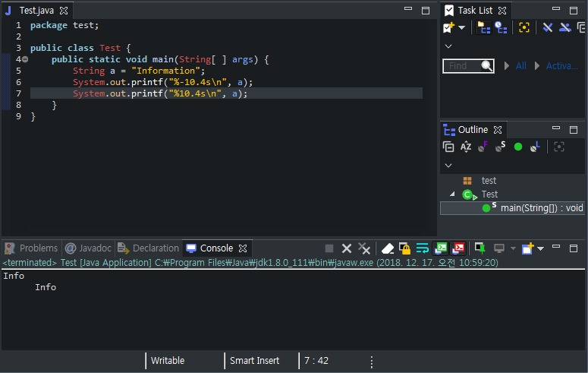
Task: Toggle Hide Local Types in Outline
Action: (535, 147)
